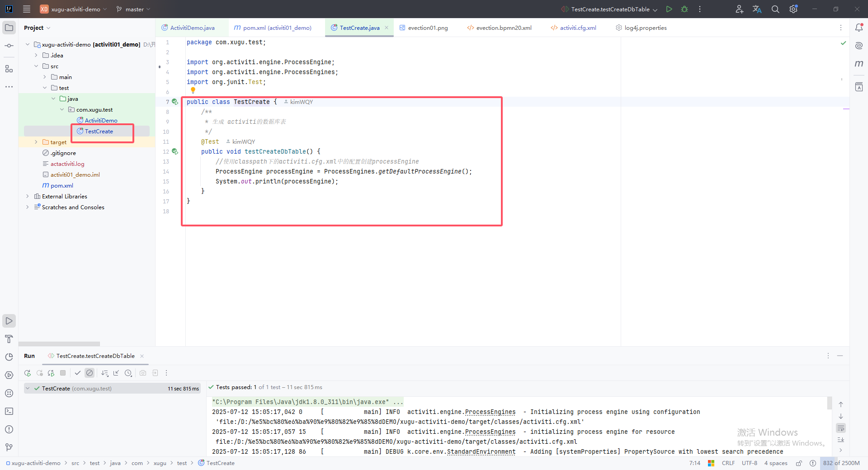Toggle the read-only lock icon in status bar
Screen dimensions: 868x470
(x=799, y=463)
